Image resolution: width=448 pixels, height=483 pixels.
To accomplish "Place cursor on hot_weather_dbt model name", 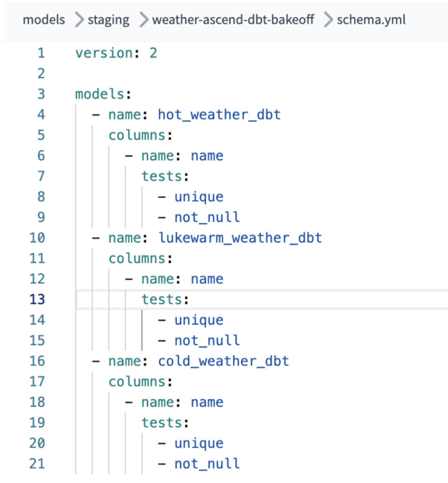I will point(219,115).
